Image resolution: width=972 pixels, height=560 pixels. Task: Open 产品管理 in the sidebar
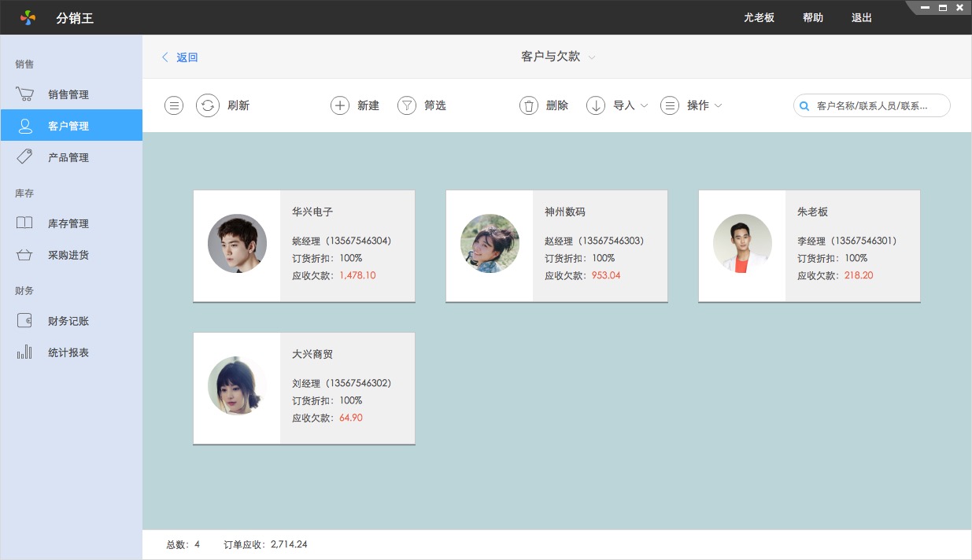68,157
